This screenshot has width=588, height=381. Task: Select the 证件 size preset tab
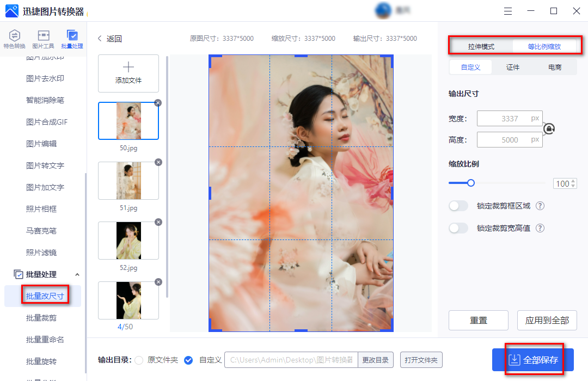513,67
